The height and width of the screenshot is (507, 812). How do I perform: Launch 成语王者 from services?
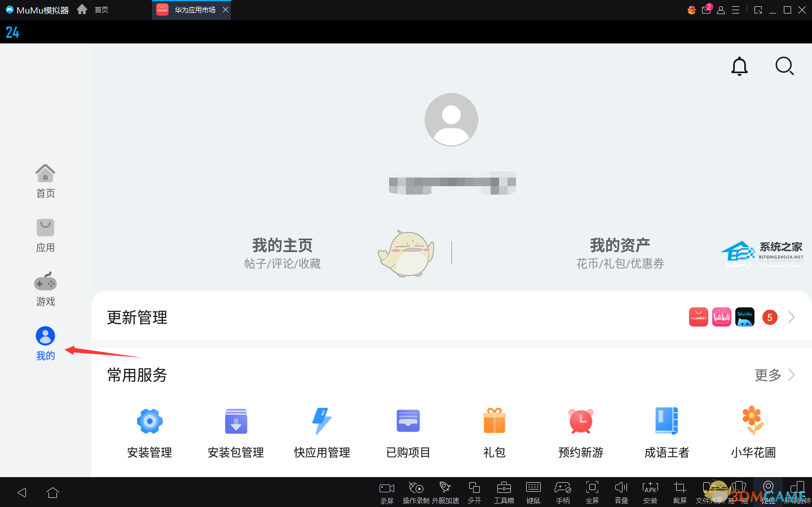[667, 421]
